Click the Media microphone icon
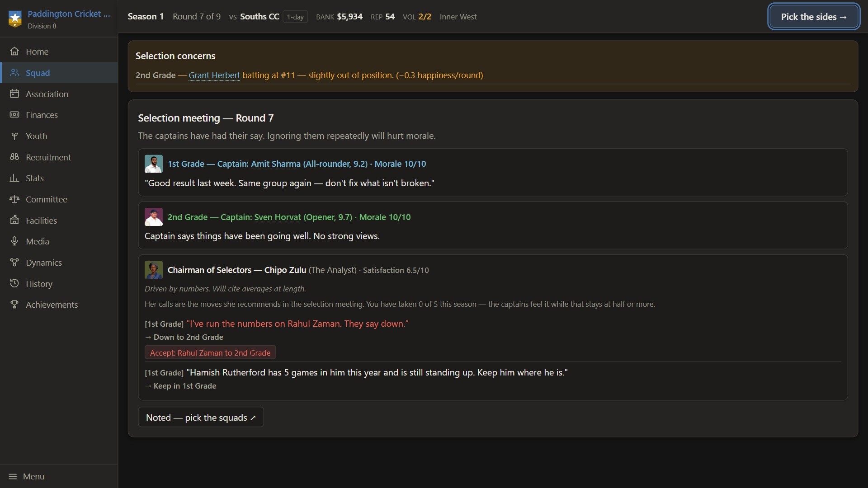 click(14, 241)
